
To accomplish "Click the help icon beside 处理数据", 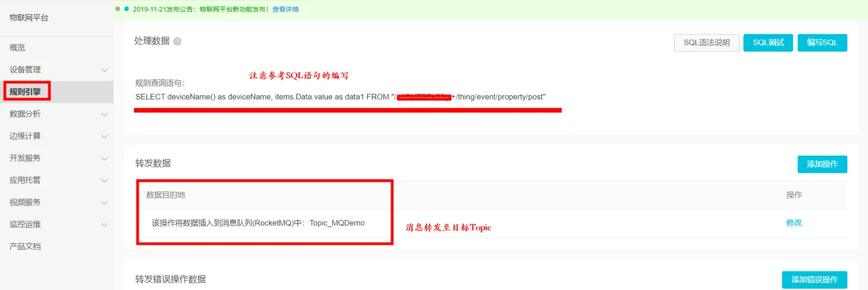I will click(177, 42).
